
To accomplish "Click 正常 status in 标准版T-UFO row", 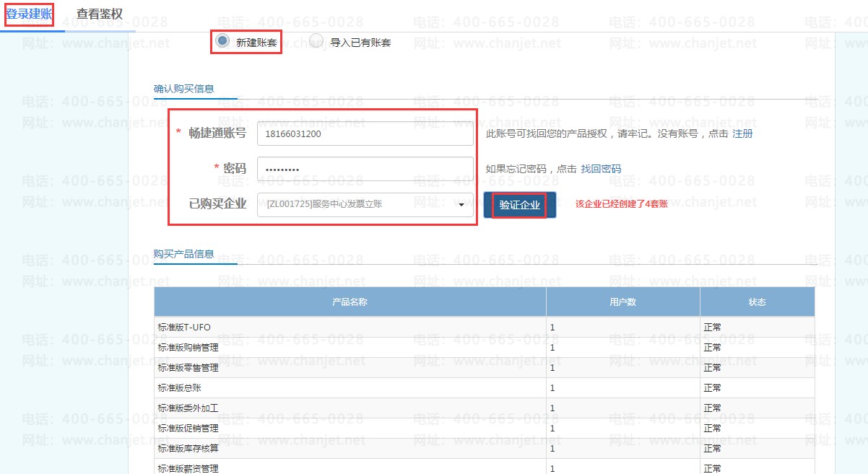I will 713,327.
